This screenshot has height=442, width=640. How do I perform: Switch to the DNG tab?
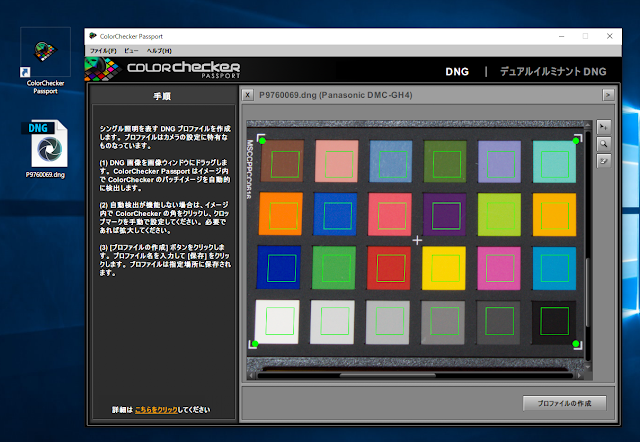(x=457, y=72)
